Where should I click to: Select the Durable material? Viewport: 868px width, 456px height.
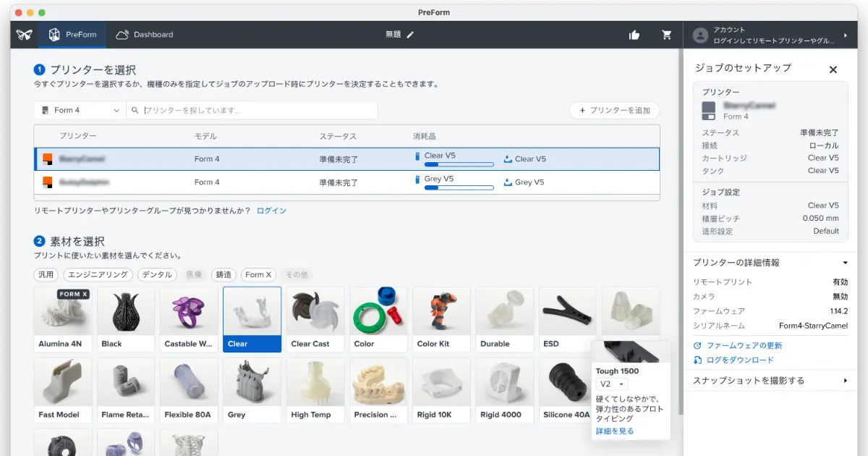(x=505, y=319)
